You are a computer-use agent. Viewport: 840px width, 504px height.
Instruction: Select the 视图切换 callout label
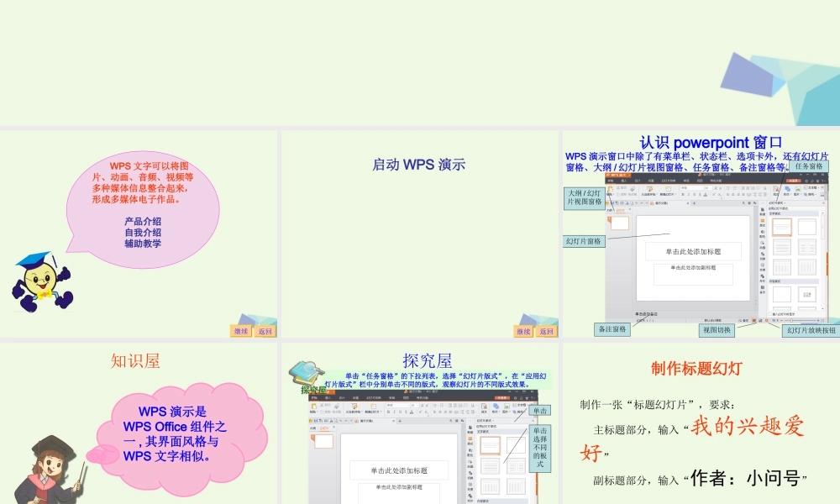pos(717,330)
